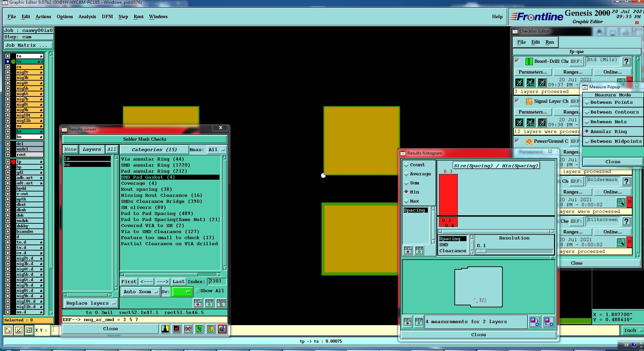Click magnifier results icon in Silkscreen check
Image resolution: width=644 pixels, height=351 pixels.
(x=621, y=242)
